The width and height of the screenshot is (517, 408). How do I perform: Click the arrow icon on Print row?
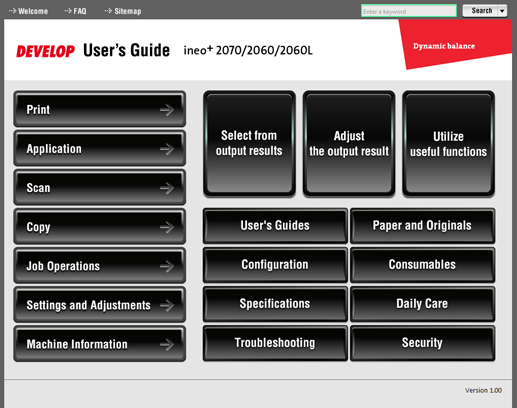tap(167, 110)
